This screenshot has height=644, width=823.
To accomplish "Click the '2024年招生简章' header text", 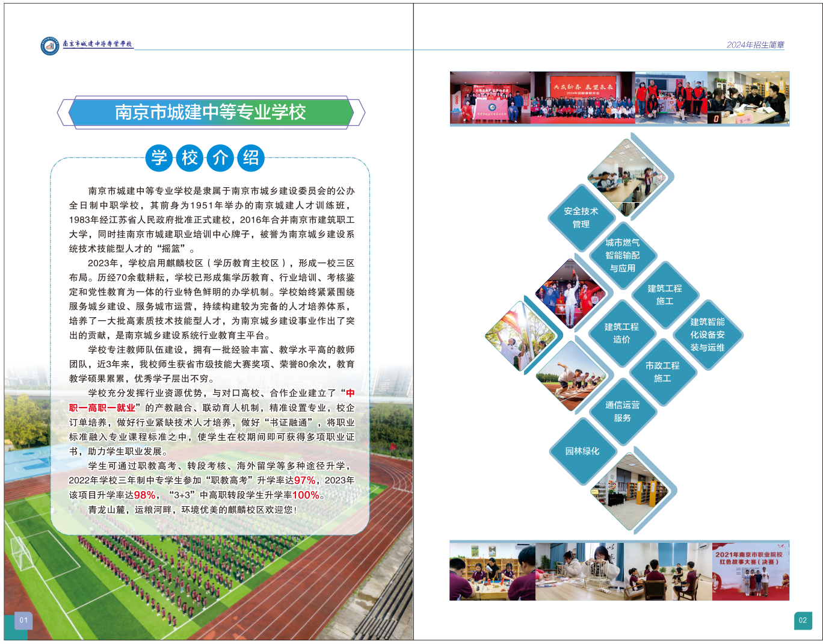I will click(756, 45).
